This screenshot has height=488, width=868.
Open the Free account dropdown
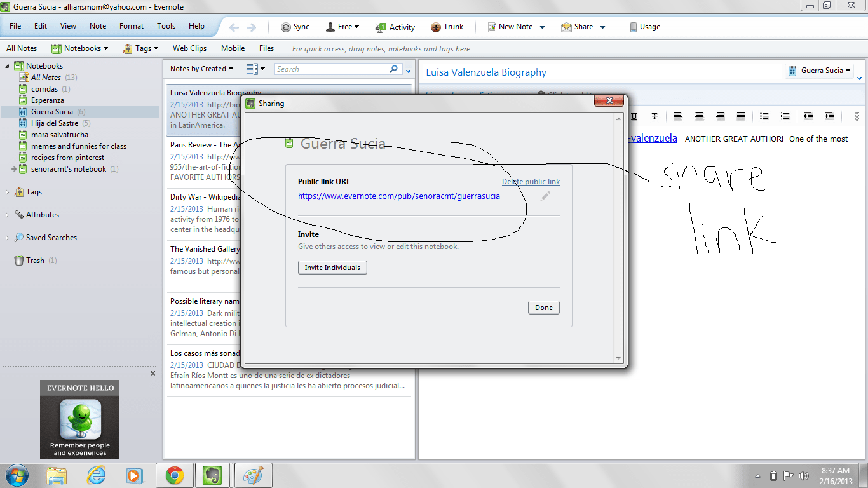coord(342,27)
